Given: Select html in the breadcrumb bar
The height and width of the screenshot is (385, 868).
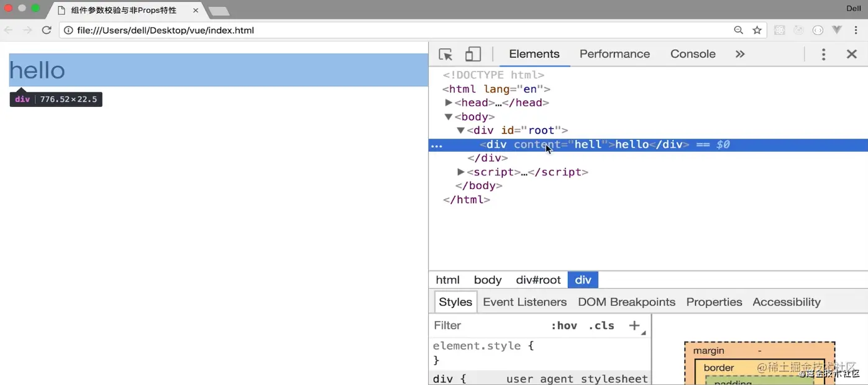Looking at the screenshot, I should [447, 280].
